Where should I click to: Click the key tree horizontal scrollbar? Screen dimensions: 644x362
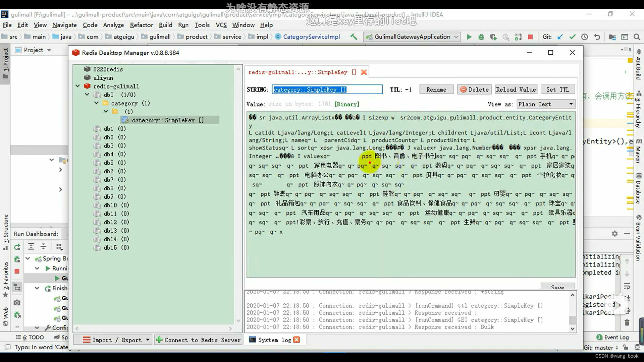(154, 328)
